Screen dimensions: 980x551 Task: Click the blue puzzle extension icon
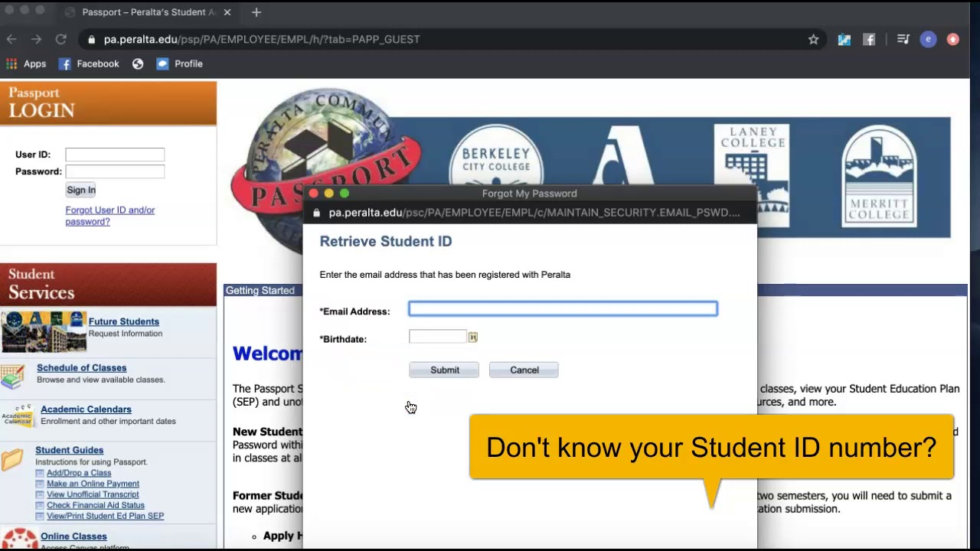pos(844,39)
